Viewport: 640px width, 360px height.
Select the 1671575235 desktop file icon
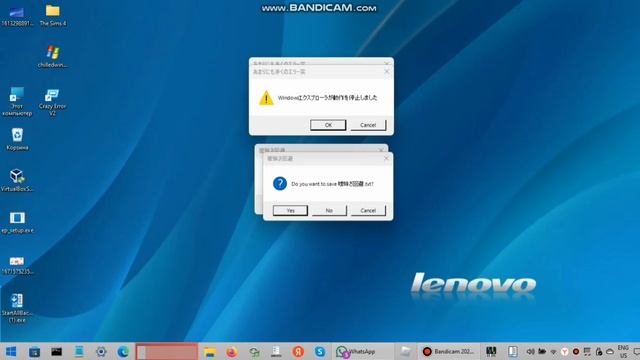[x=17, y=265]
